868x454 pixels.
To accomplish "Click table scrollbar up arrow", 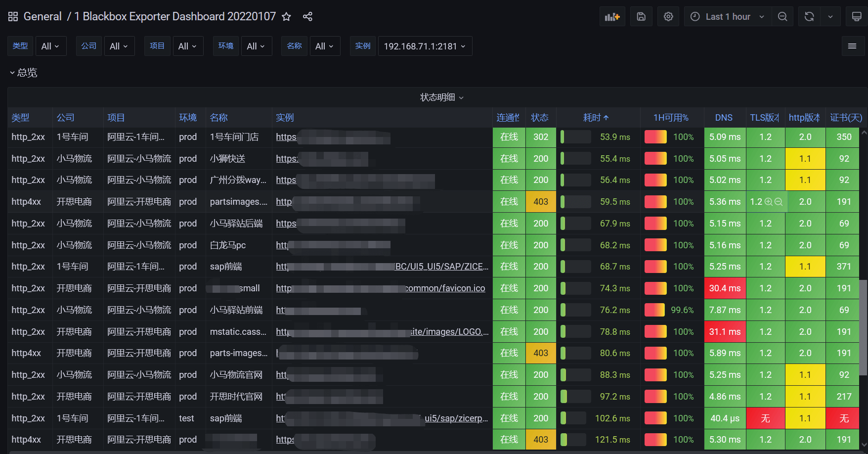I will pos(864,133).
